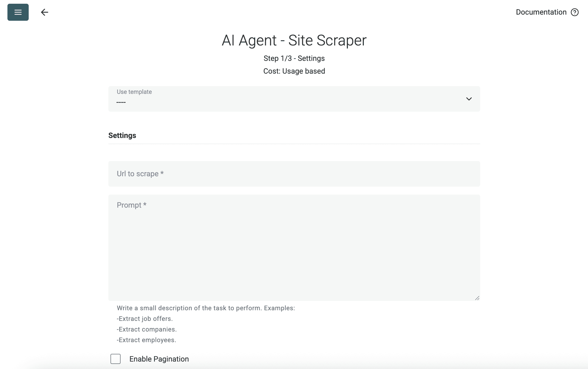Click the dropdown chevron on the template selector

tap(469, 99)
